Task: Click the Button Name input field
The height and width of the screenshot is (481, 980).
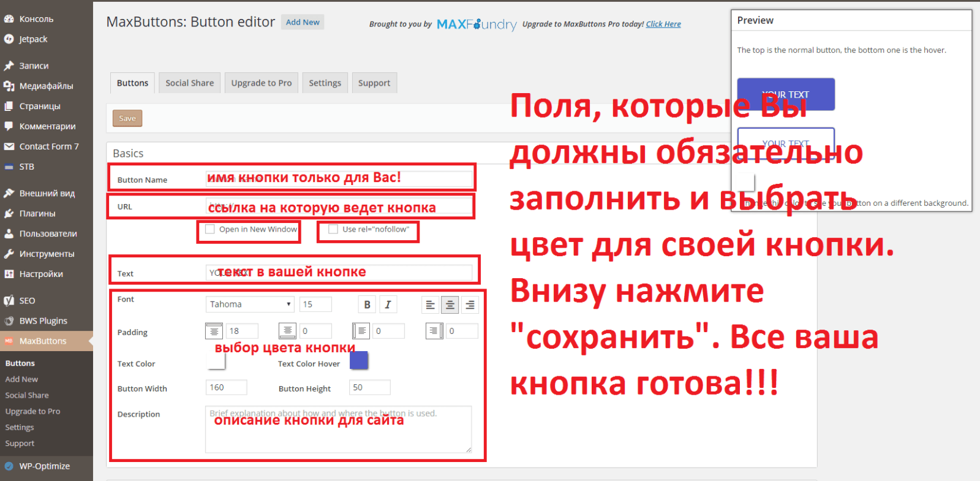Action: (x=339, y=179)
